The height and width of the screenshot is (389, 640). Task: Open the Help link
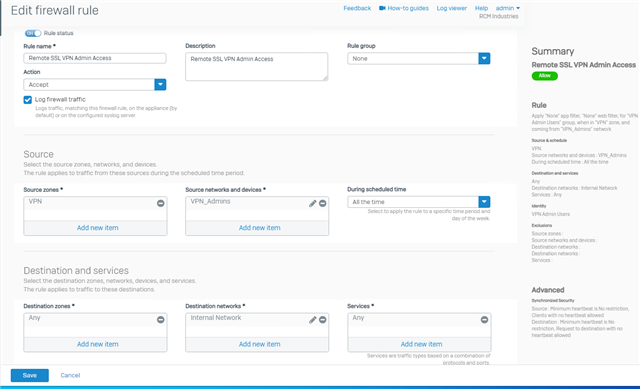481,8
